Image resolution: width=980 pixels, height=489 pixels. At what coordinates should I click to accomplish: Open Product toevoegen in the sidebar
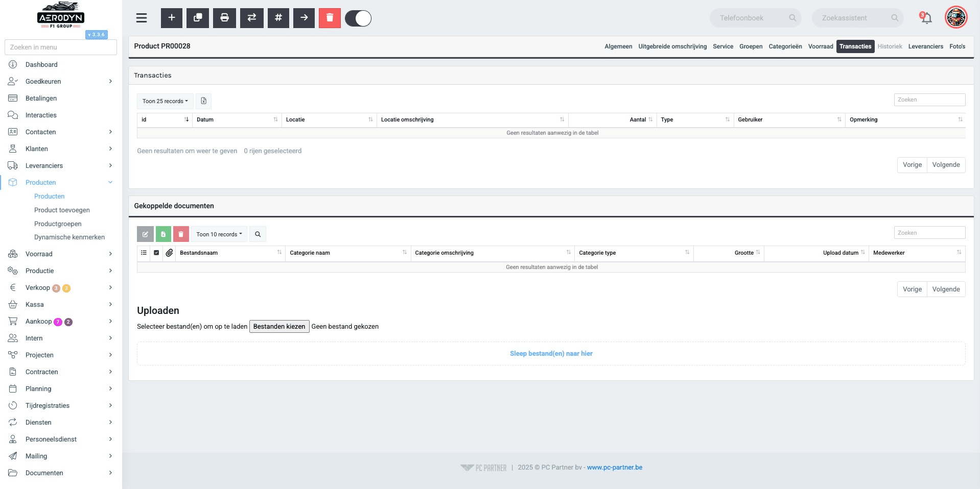click(62, 210)
